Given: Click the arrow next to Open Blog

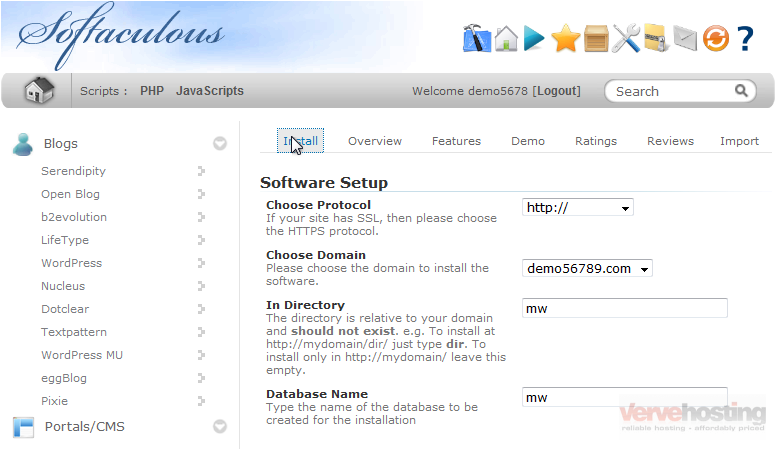Looking at the screenshot, I should 201,194.
